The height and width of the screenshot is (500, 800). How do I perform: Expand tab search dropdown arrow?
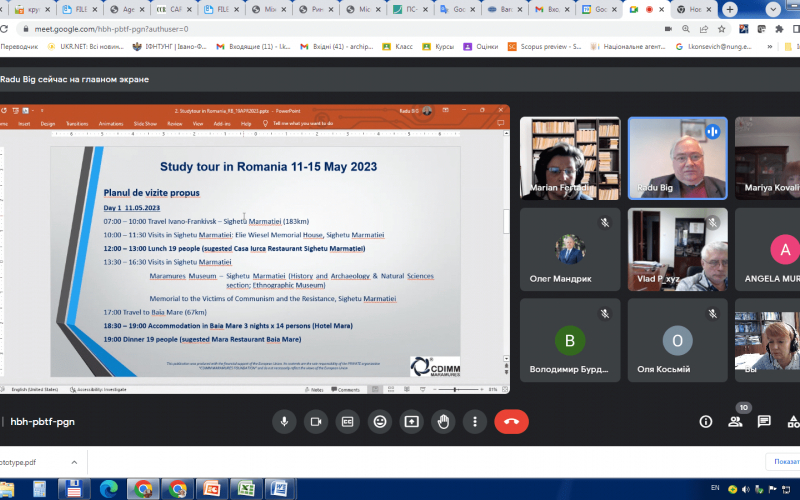773,9
